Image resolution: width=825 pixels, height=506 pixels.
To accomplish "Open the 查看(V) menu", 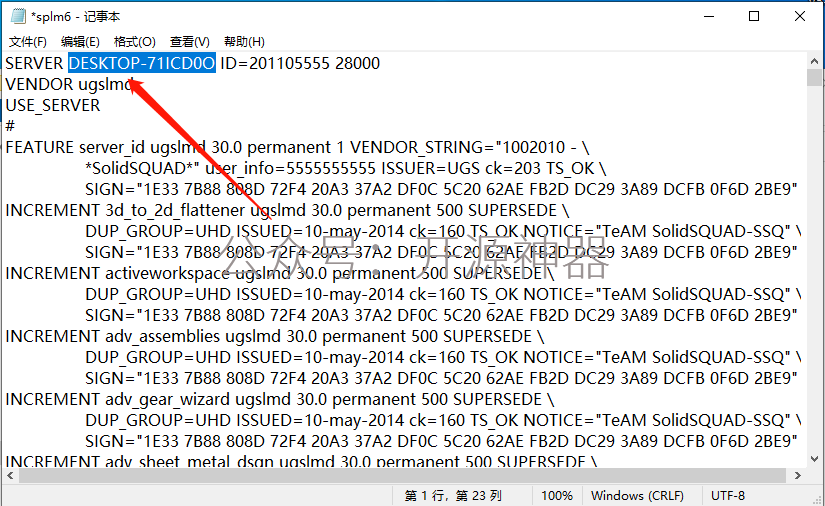I will pos(189,42).
